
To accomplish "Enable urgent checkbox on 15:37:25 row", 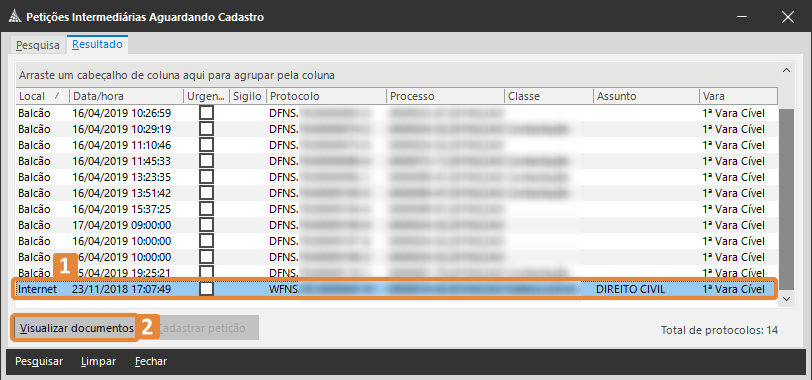I will tap(207, 209).
